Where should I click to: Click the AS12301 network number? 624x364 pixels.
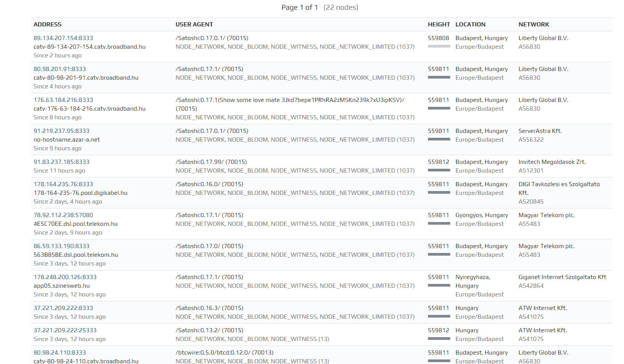(x=531, y=171)
